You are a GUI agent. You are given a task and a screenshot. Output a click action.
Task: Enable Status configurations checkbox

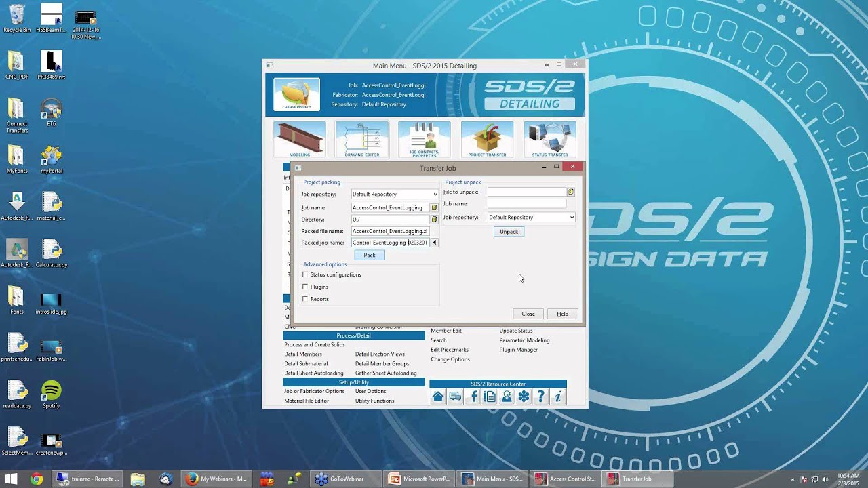[x=305, y=274]
